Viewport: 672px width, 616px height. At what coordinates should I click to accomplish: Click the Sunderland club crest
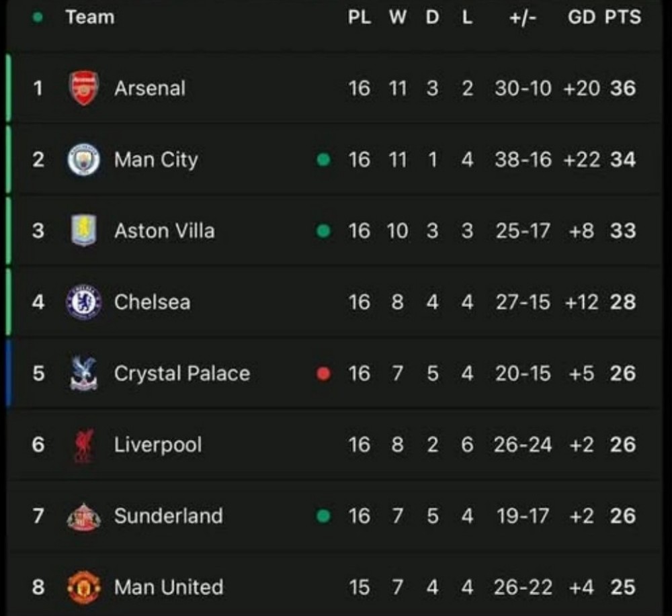tap(84, 517)
